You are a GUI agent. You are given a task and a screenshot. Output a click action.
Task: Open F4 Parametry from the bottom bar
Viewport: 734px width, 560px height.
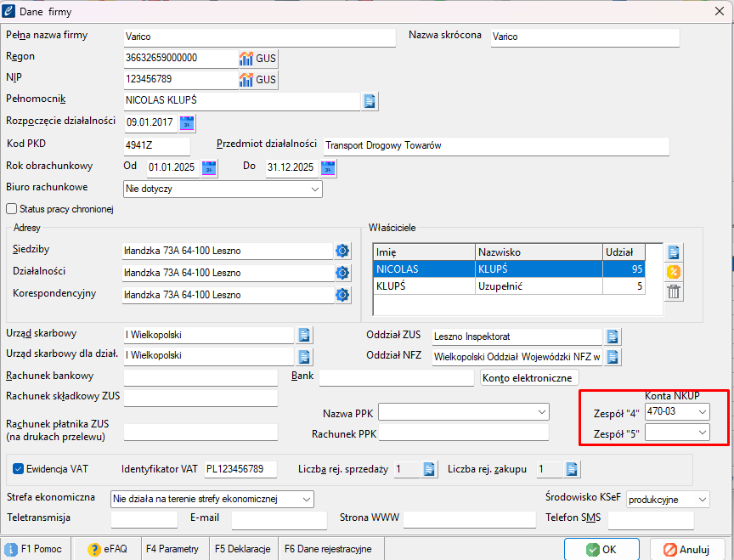(172, 549)
